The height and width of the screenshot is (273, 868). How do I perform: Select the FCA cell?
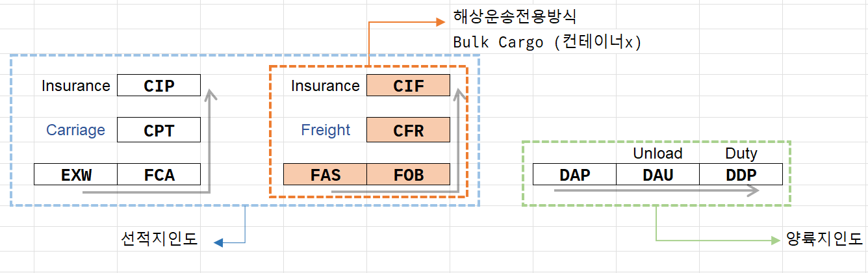(159, 174)
